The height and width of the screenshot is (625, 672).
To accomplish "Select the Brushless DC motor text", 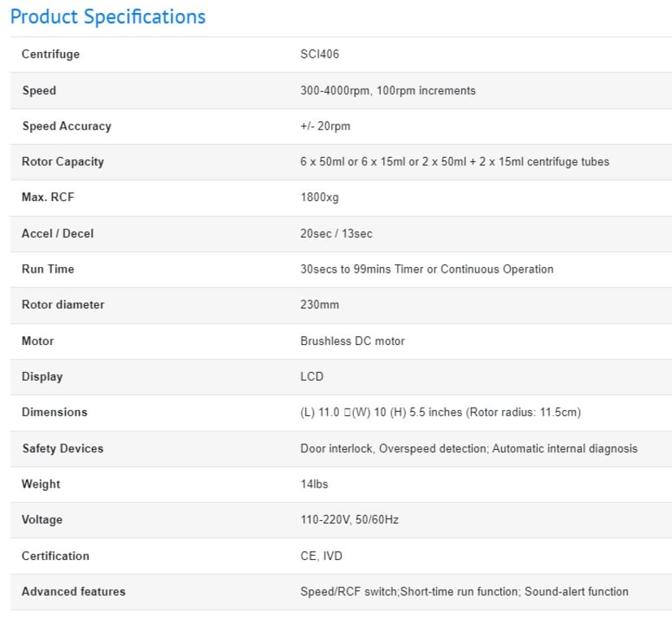I will pyautogui.click(x=352, y=341).
